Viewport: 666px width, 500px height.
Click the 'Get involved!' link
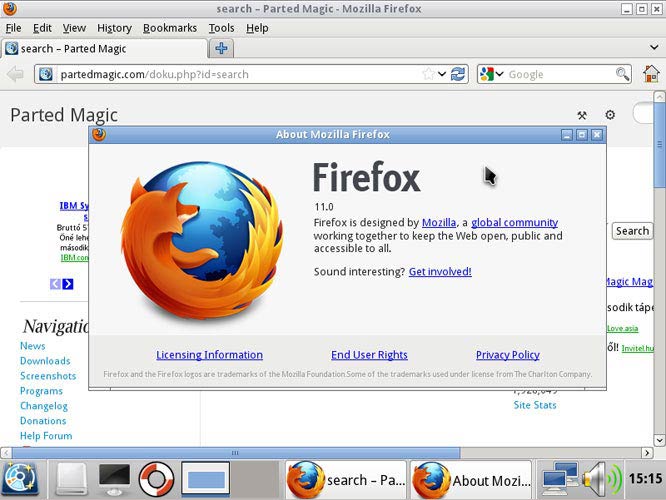(439, 272)
